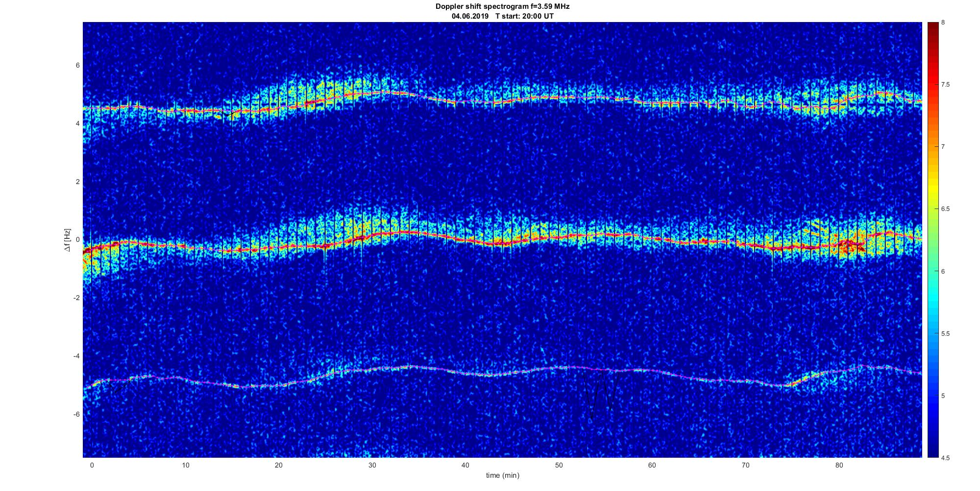Click the x-axis tick label '50'

coord(559,465)
